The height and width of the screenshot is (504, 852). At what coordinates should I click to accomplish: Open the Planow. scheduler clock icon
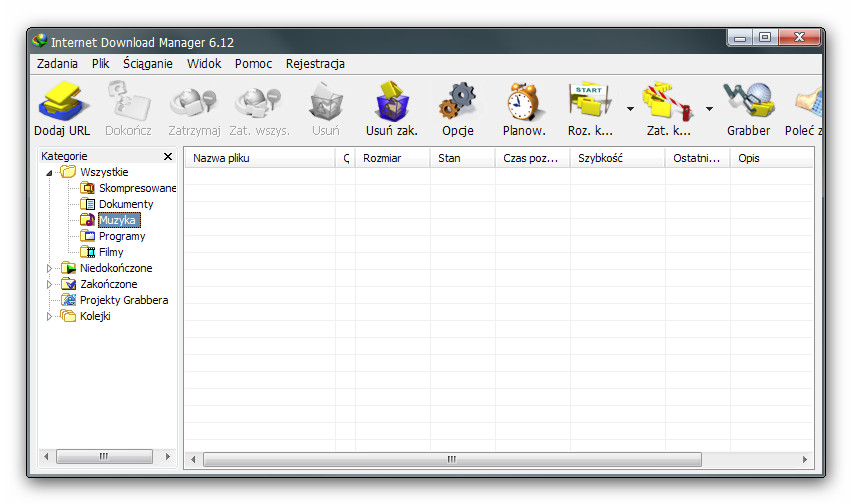point(523,102)
